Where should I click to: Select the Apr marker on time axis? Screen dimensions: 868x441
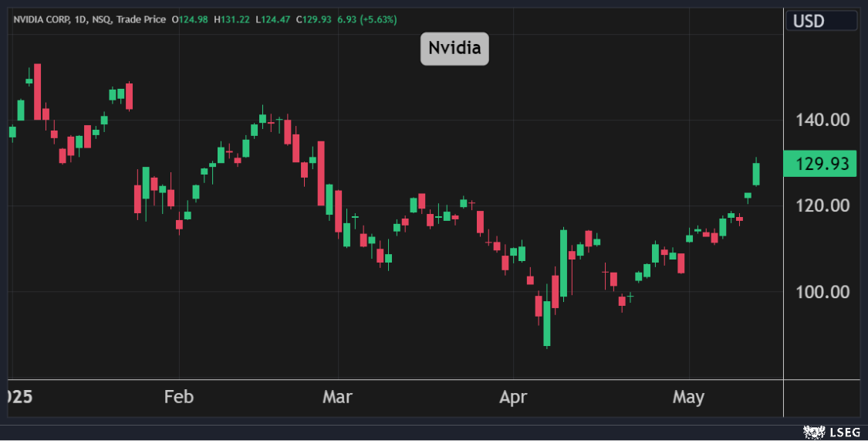click(513, 398)
